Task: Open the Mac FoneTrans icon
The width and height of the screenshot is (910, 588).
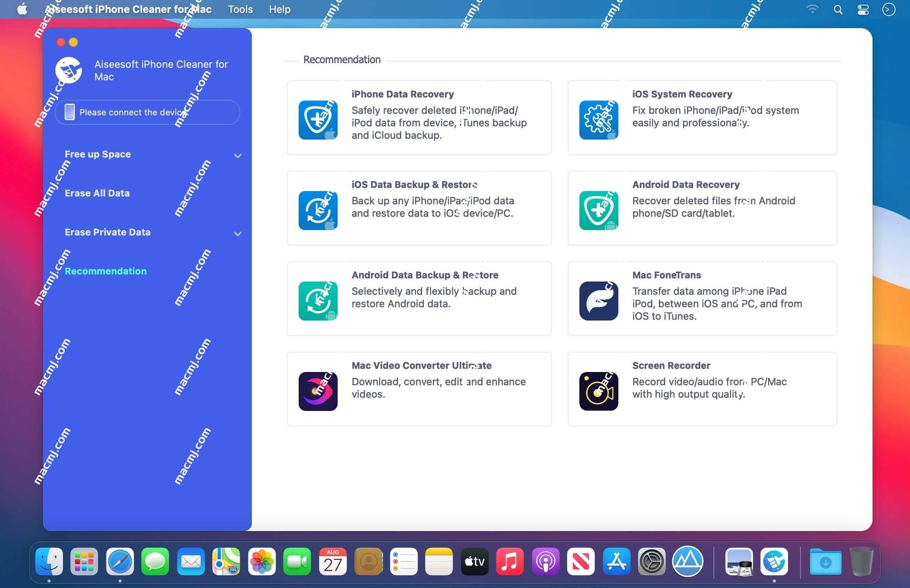Action: (x=598, y=301)
